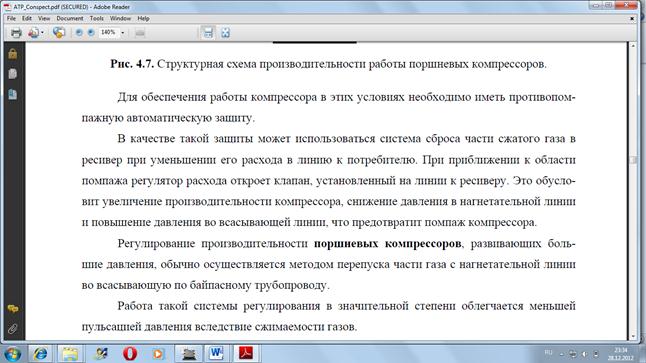646x363 pixels.
Task: Click the Print icon in the toolbar
Action: (16, 33)
